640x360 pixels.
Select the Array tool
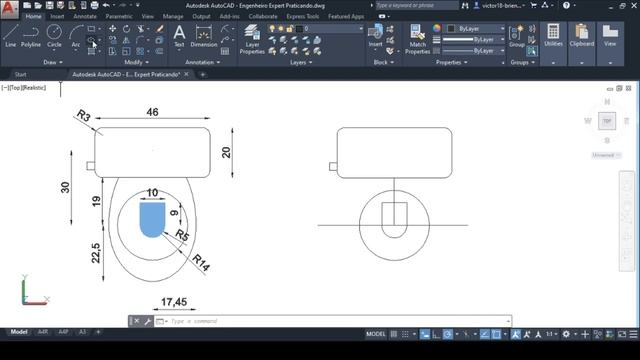(x=140, y=51)
